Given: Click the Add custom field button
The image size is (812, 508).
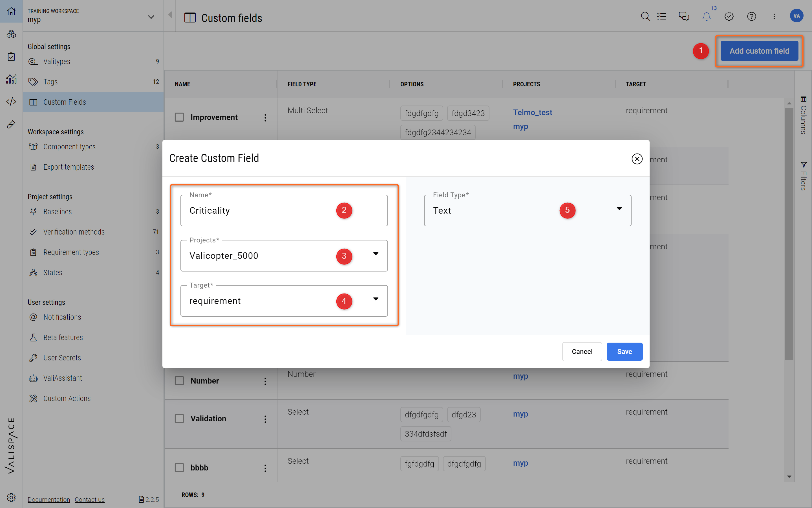Looking at the screenshot, I should (x=759, y=51).
